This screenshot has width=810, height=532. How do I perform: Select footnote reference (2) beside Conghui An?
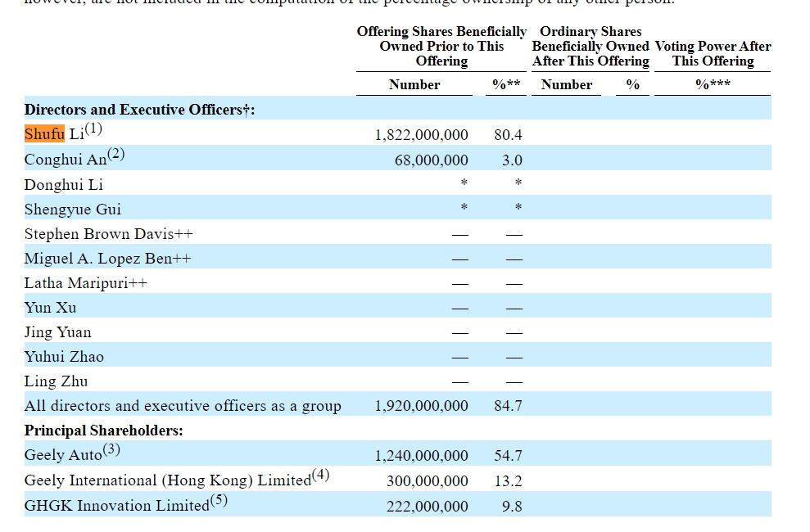tap(116, 154)
